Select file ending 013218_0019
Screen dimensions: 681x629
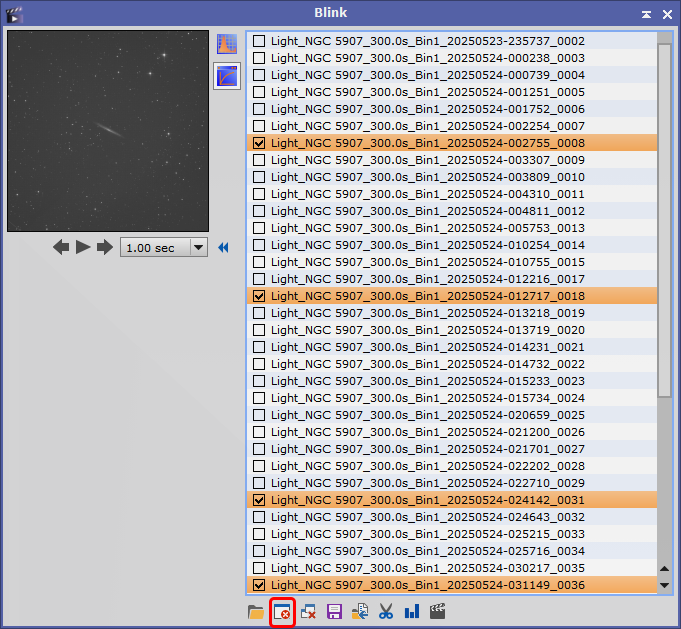(452, 313)
